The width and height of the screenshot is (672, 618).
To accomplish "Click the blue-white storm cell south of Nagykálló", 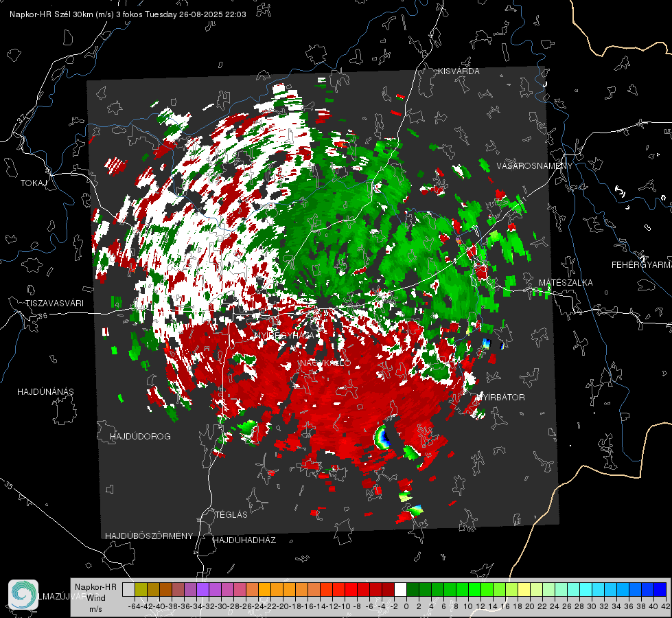I will [383, 437].
